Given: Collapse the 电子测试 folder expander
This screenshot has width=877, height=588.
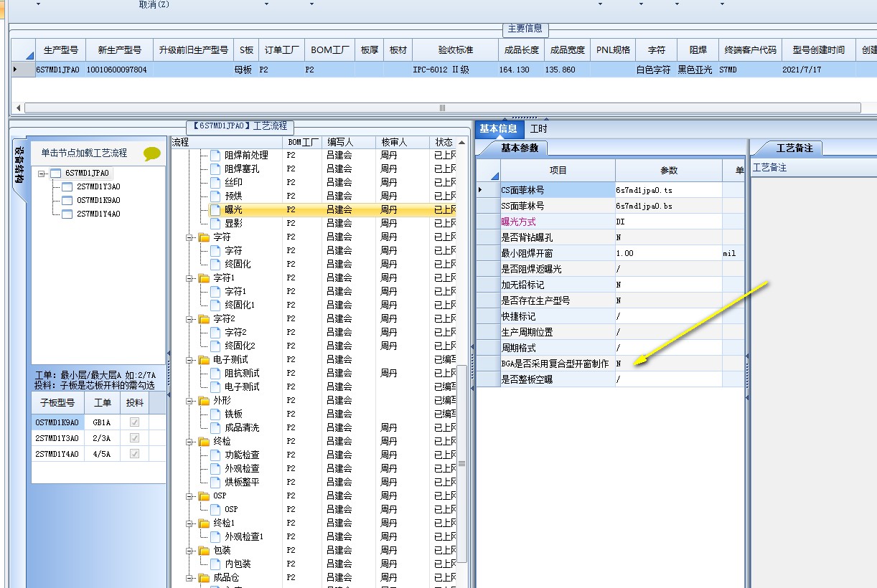Looking at the screenshot, I should (x=191, y=360).
